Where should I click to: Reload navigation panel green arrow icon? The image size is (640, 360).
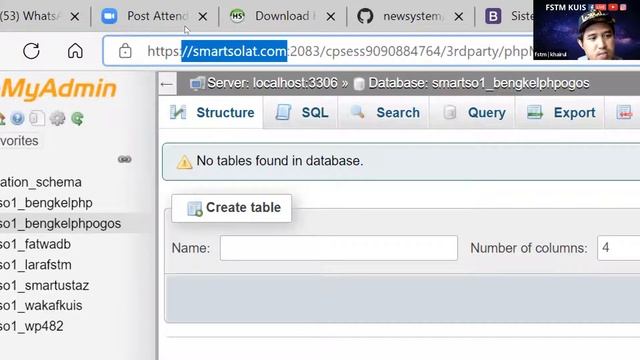(x=77, y=118)
